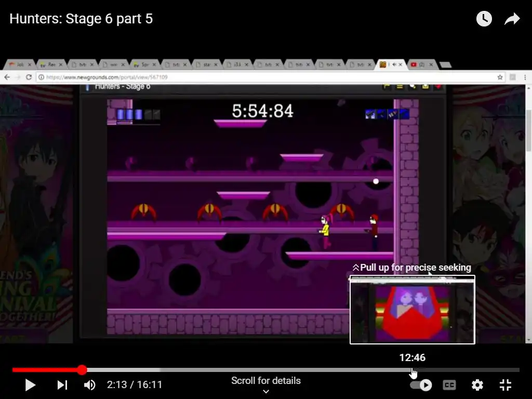Click the blue health bar in game

[x=138, y=114]
